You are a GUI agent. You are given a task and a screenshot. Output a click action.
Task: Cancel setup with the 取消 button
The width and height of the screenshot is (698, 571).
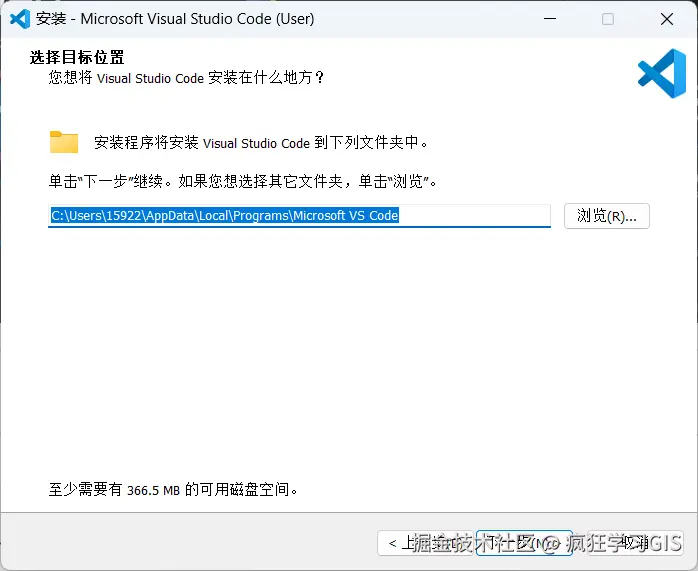635,543
